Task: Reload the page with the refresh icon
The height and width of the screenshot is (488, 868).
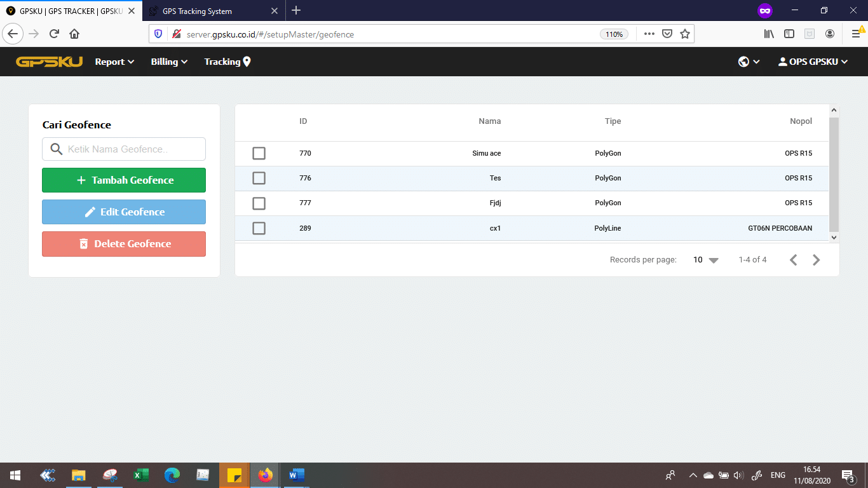Action: [54, 34]
